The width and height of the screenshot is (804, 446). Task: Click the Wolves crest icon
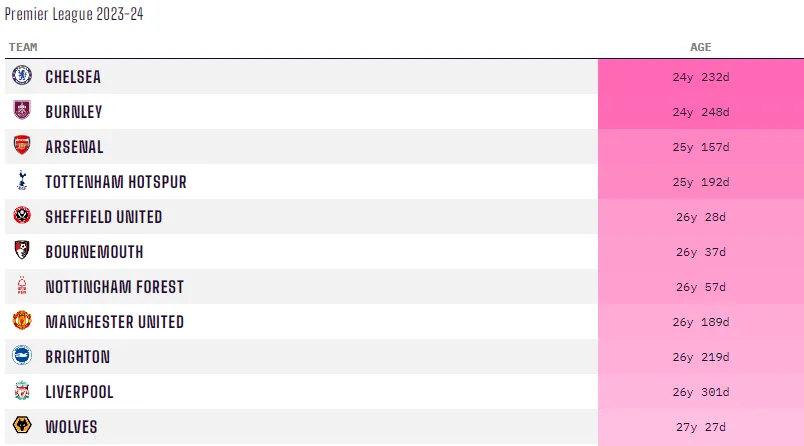(22, 426)
